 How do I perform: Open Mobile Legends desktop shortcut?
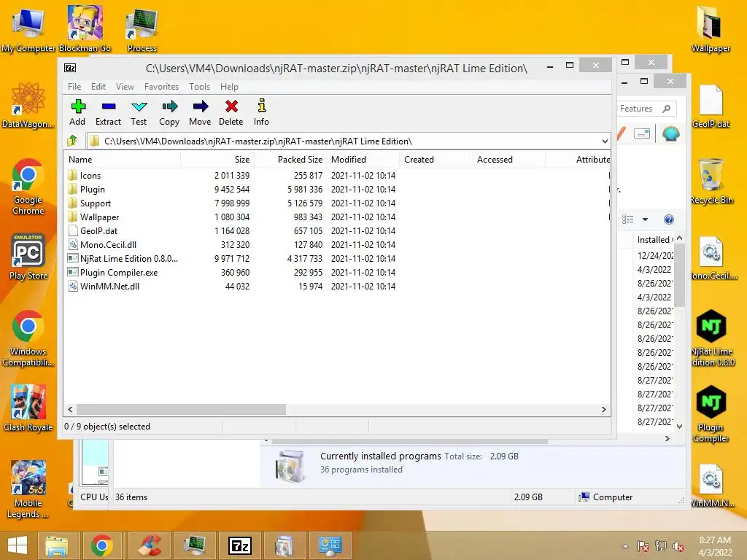28,489
